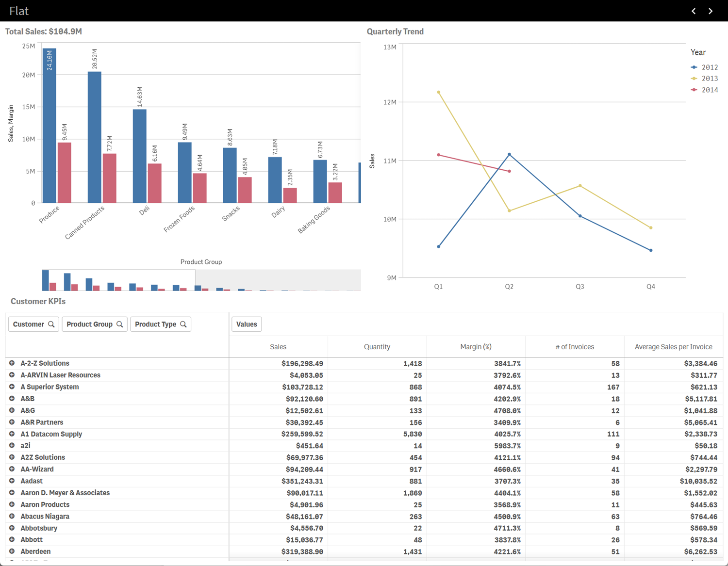
Task: Select the Product Group column header tab
Action: pos(90,324)
